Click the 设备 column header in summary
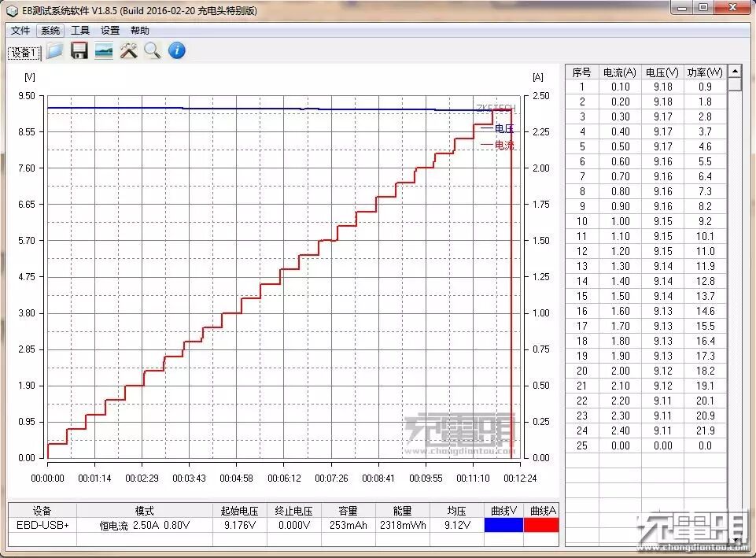The height and width of the screenshot is (558, 756). pos(42,510)
